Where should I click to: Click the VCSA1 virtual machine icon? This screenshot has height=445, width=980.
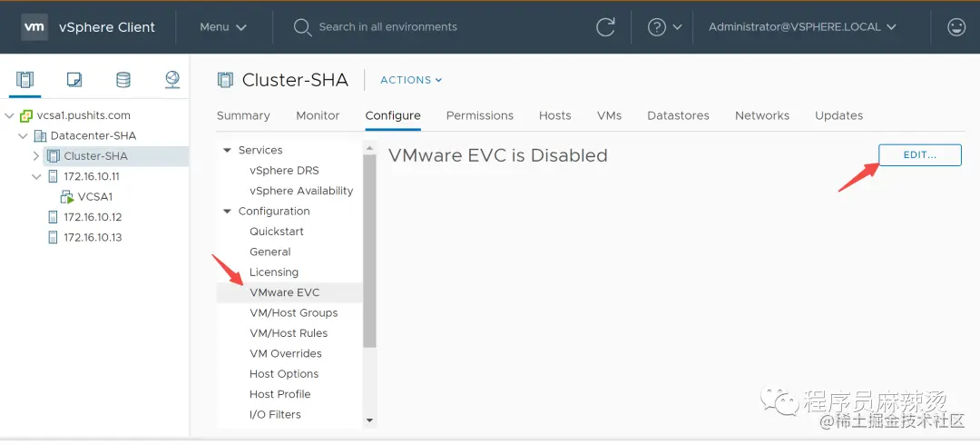pos(67,197)
